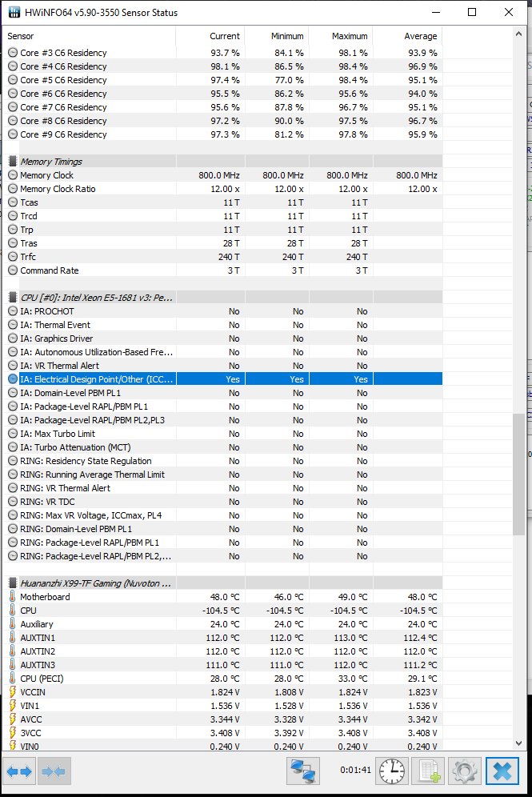Click the clock icon beside Memory Clock Ratio
The image size is (532, 797).
(13, 189)
